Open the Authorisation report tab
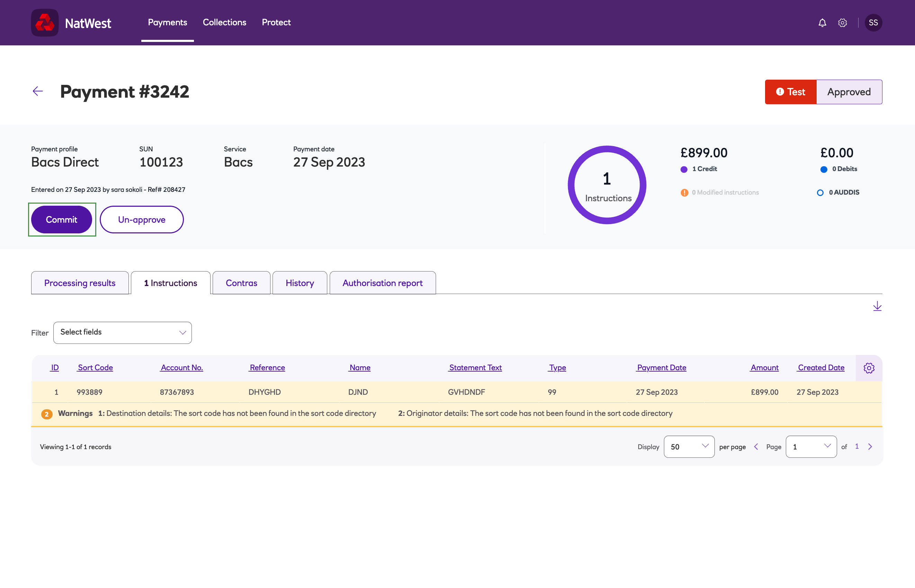The image size is (915, 588). coord(382,283)
